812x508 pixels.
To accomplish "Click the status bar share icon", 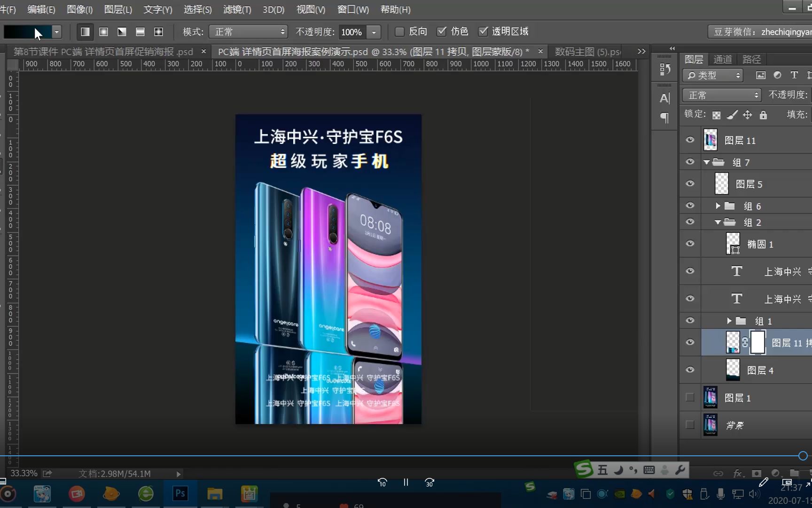I will (x=47, y=473).
